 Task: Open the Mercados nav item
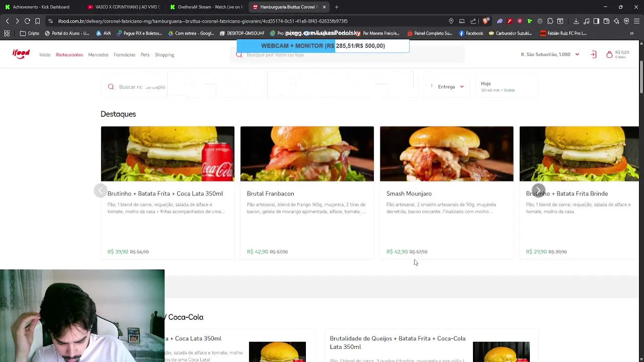click(98, 55)
